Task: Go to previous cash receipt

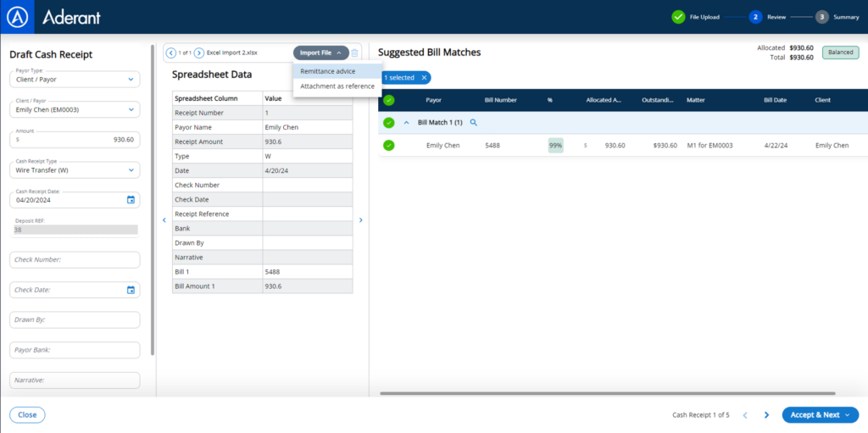Action: pyautogui.click(x=745, y=414)
